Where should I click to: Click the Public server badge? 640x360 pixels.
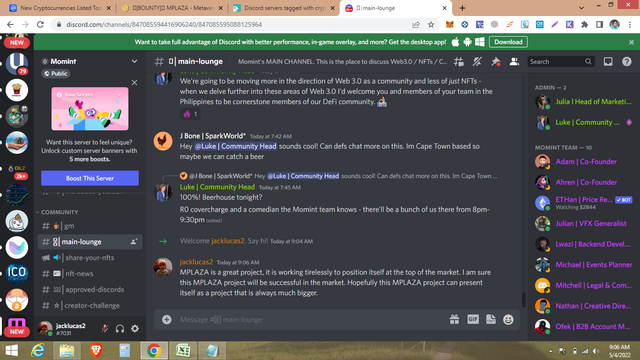click(x=56, y=74)
